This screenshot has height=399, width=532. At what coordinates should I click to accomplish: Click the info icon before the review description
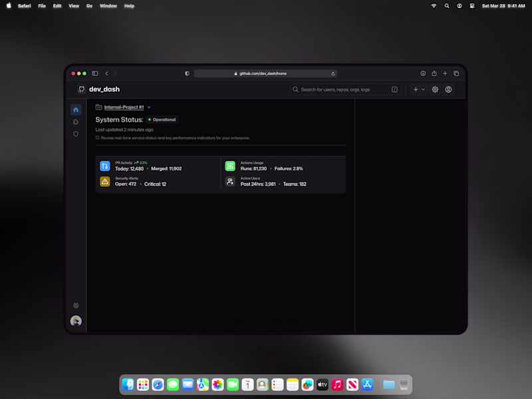[97, 138]
